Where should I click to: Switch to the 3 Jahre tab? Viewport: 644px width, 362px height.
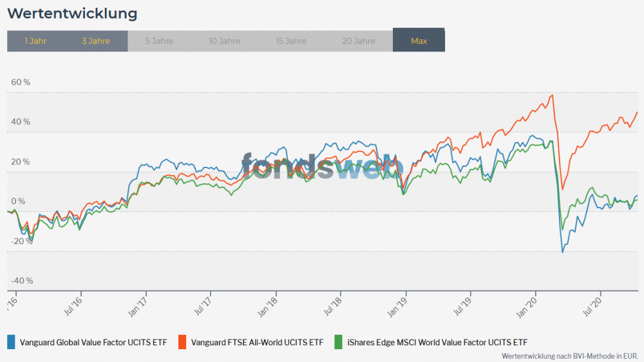pyautogui.click(x=96, y=41)
